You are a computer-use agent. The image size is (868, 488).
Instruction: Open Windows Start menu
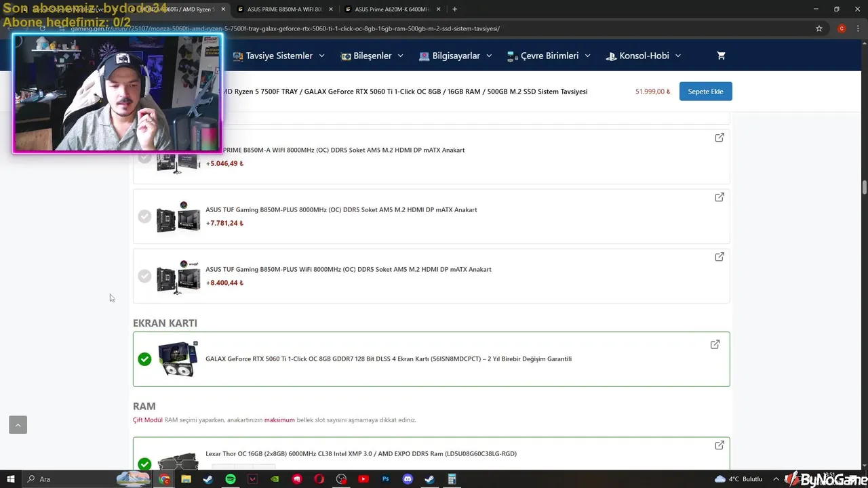(10, 479)
